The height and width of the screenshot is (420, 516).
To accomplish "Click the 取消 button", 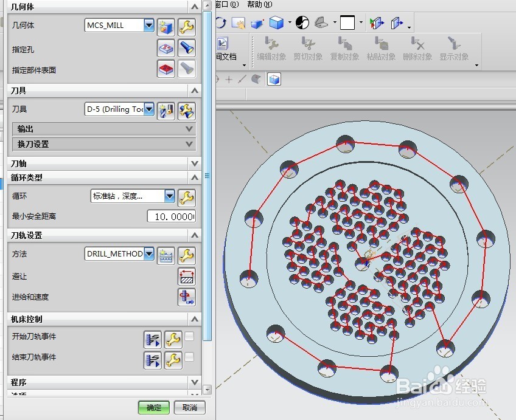I will (190, 407).
